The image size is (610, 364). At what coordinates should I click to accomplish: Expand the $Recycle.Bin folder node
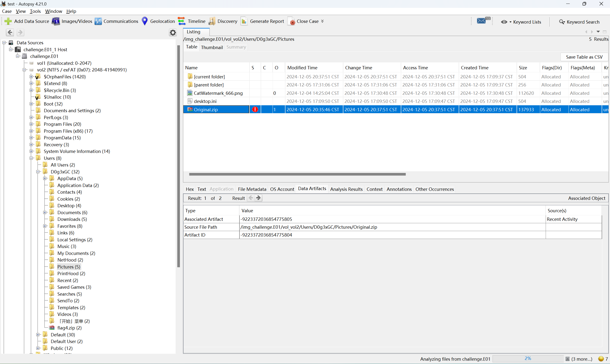(x=31, y=90)
